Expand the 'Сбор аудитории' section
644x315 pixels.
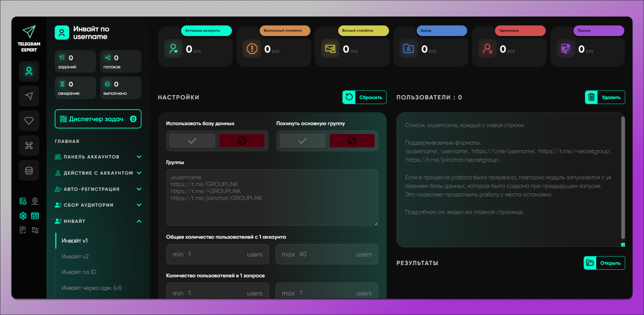(x=98, y=205)
